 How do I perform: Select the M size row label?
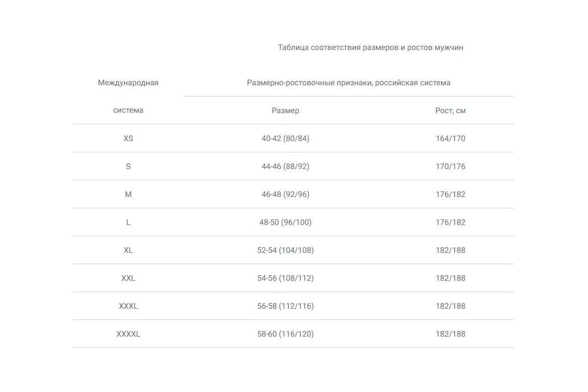(x=128, y=195)
